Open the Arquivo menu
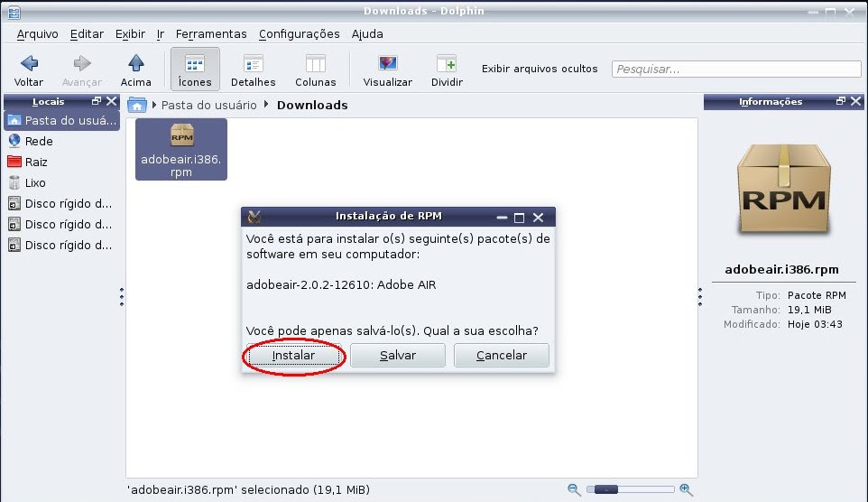This screenshot has height=502, width=868. [x=37, y=33]
